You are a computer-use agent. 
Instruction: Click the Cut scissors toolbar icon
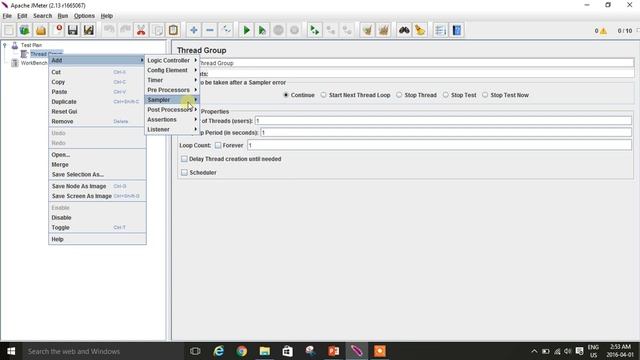tap(141, 30)
